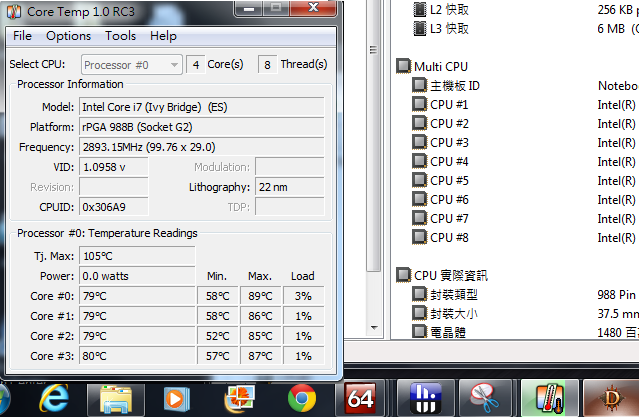Select the CPU #1 row icon
The height and width of the screenshot is (417, 639).
pyautogui.click(x=419, y=104)
